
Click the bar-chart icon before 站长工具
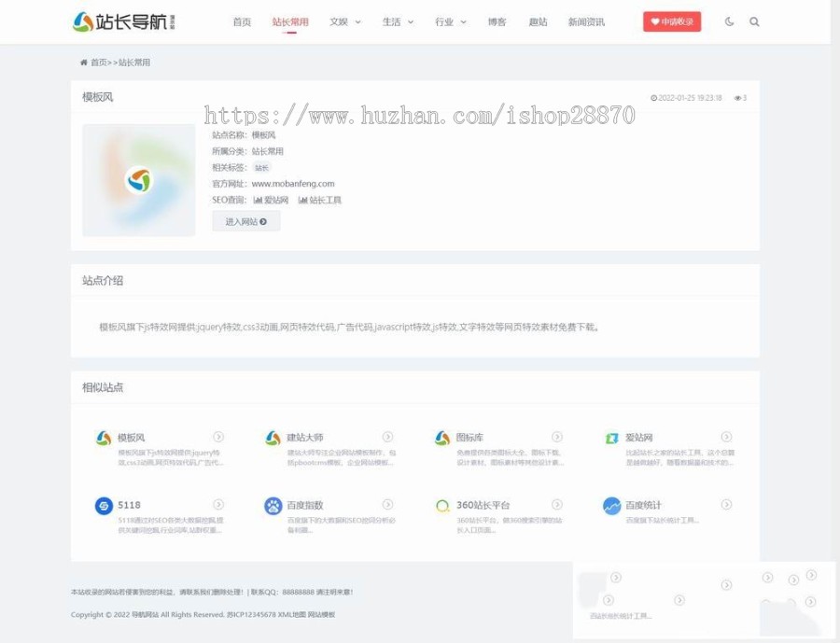[x=302, y=200]
